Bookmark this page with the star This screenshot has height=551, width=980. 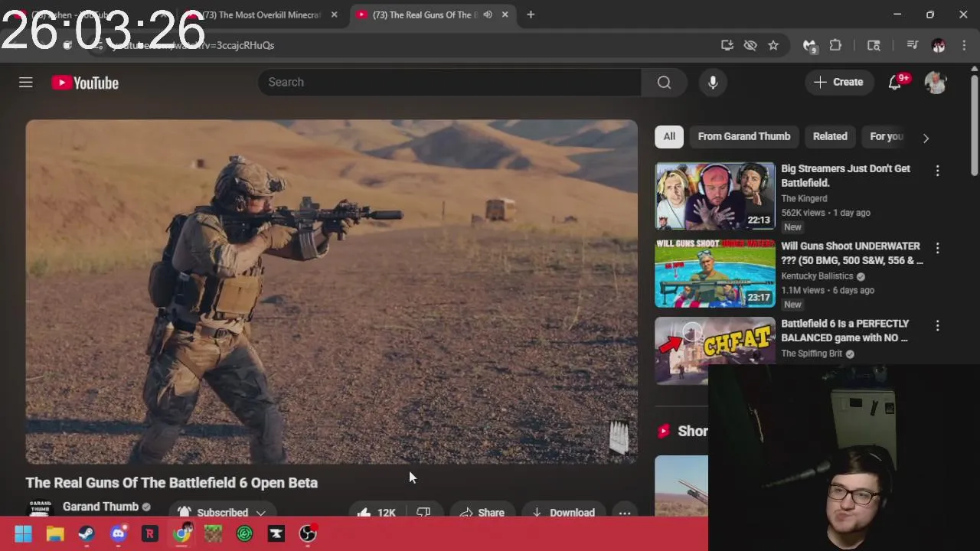773,45
